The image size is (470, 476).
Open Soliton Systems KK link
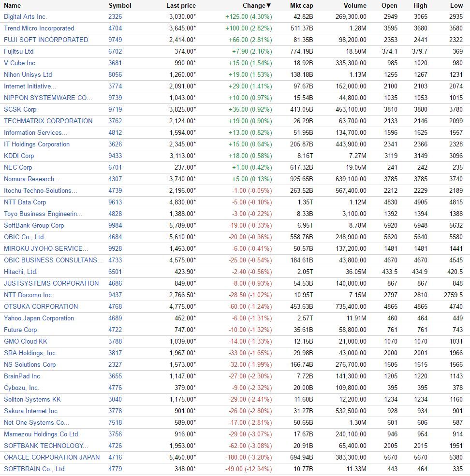pyautogui.click(x=32, y=399)
